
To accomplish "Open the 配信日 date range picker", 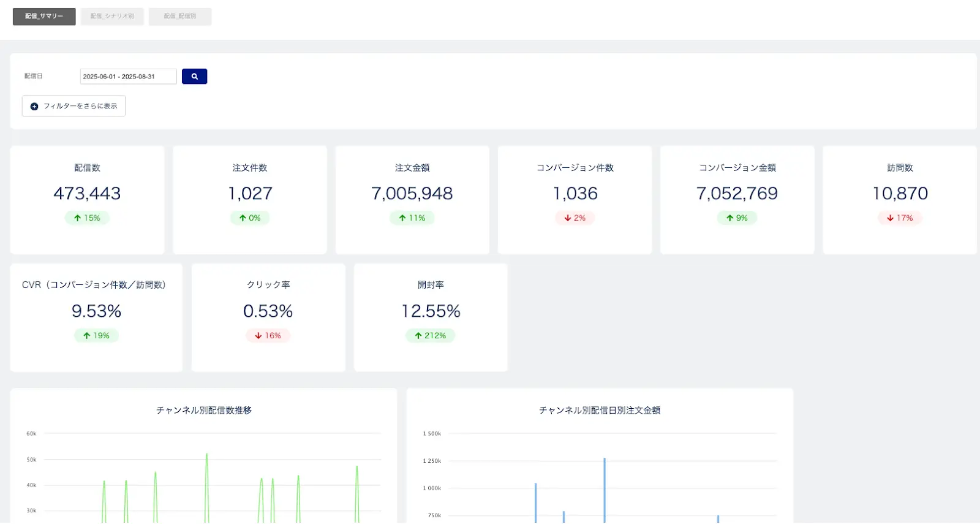I will (128, 77).
